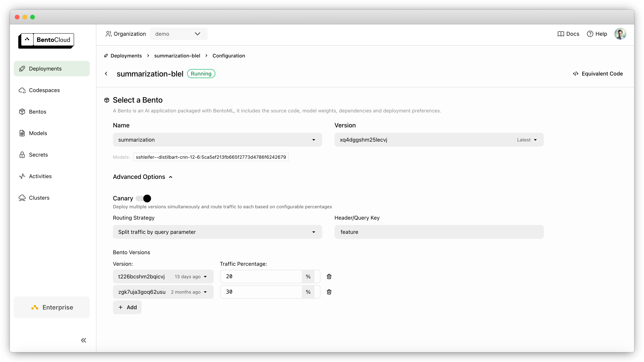Open Activities in the sidebar
Screen dimensions: 644x362
52,176
